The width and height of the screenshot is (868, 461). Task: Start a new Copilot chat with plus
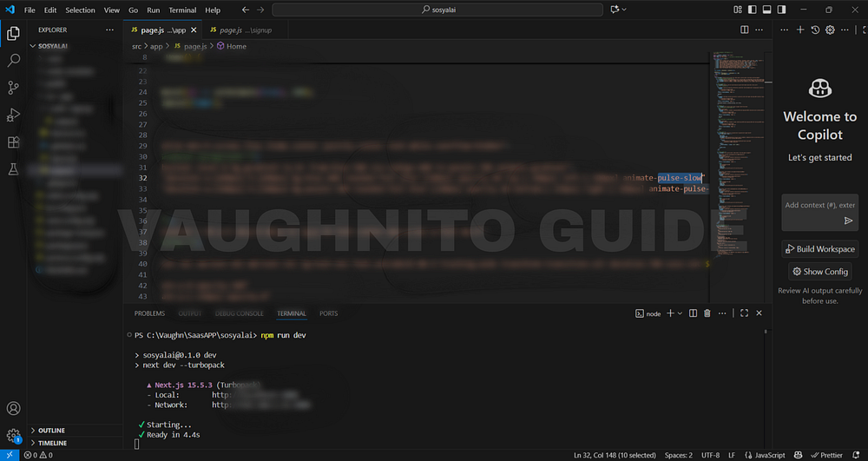click(x=800, y=30)
